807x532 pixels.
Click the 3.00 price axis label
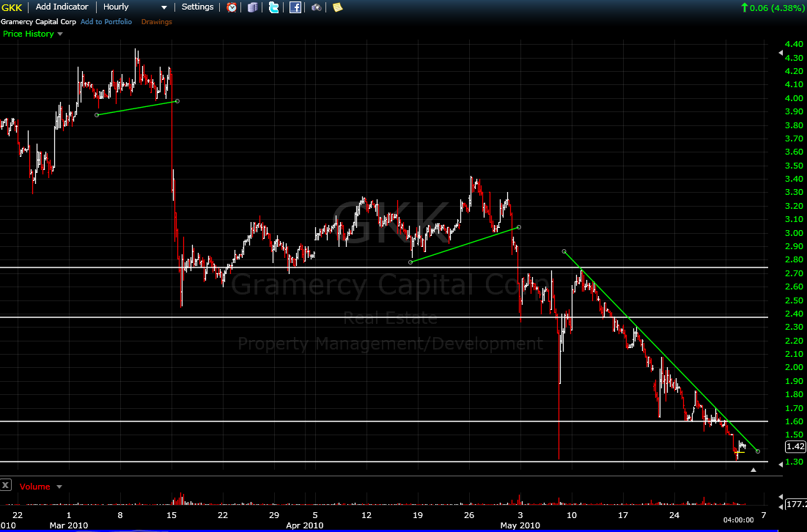[794, 233]
